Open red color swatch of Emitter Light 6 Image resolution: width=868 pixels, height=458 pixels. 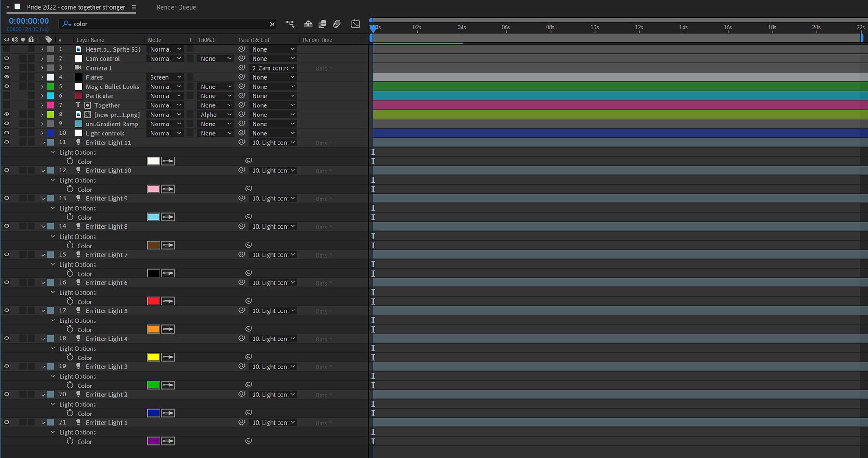coord(154,301)
